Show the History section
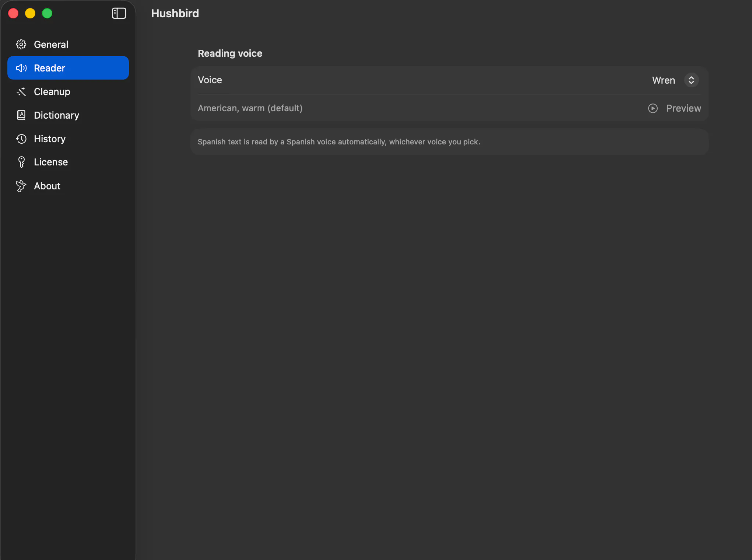Viewport: 752px width, 560px height. click(68, 139)
